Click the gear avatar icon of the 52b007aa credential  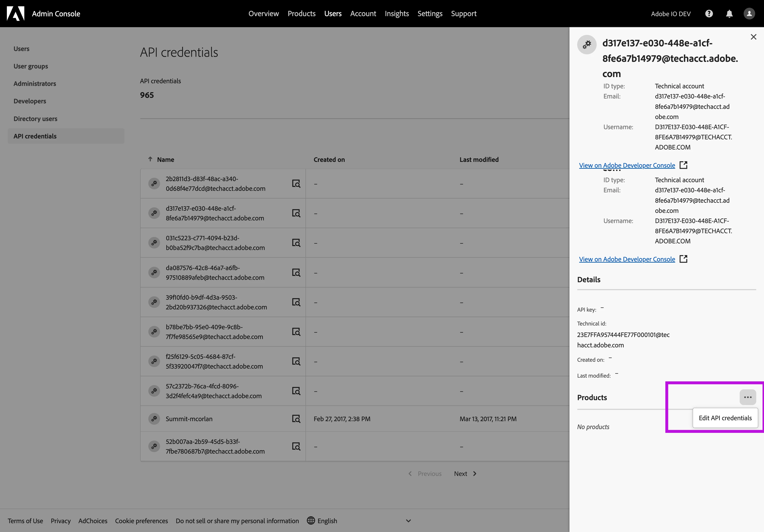(x=154, y=446)
